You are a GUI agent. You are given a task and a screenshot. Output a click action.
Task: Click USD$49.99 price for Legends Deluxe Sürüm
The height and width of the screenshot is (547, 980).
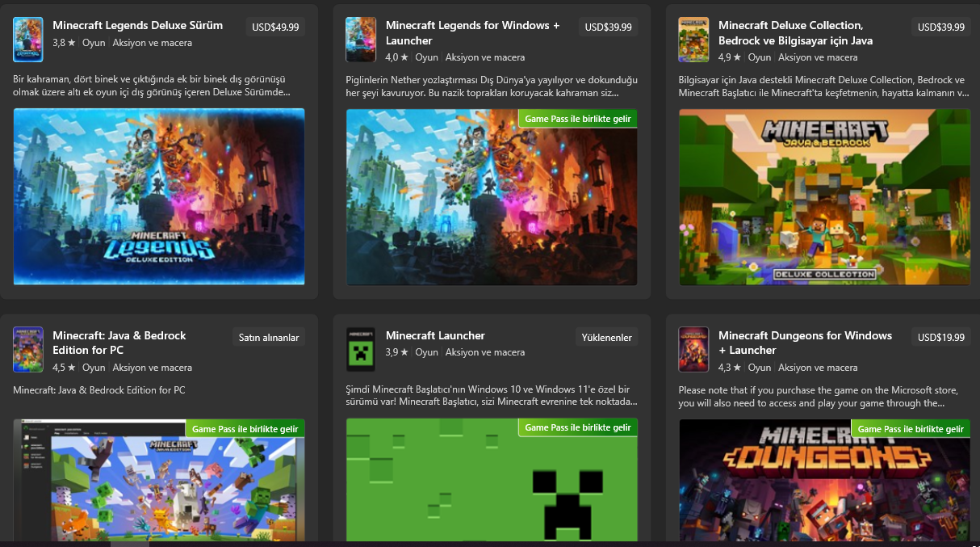pyautogui.click(x=275, y=27)
